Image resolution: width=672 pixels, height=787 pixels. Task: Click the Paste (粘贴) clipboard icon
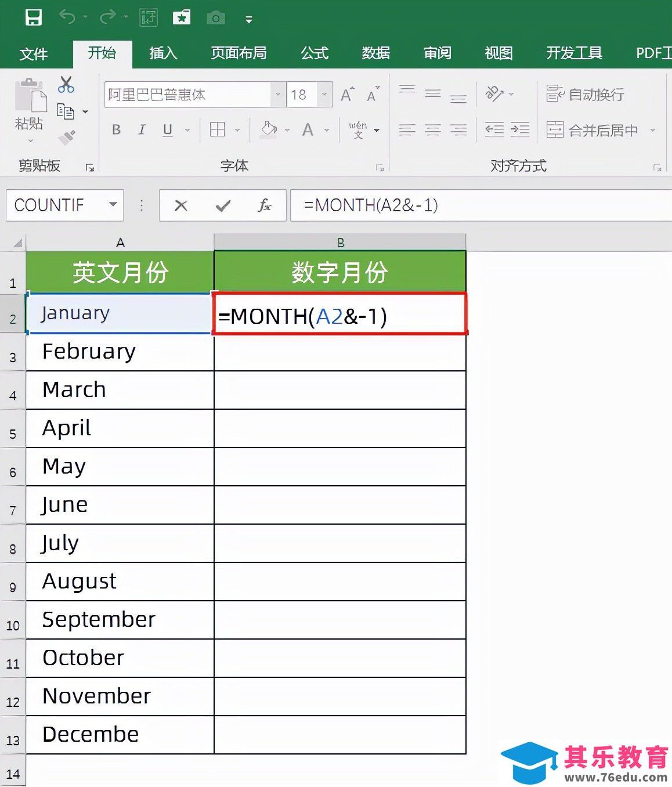pos(31,95)
